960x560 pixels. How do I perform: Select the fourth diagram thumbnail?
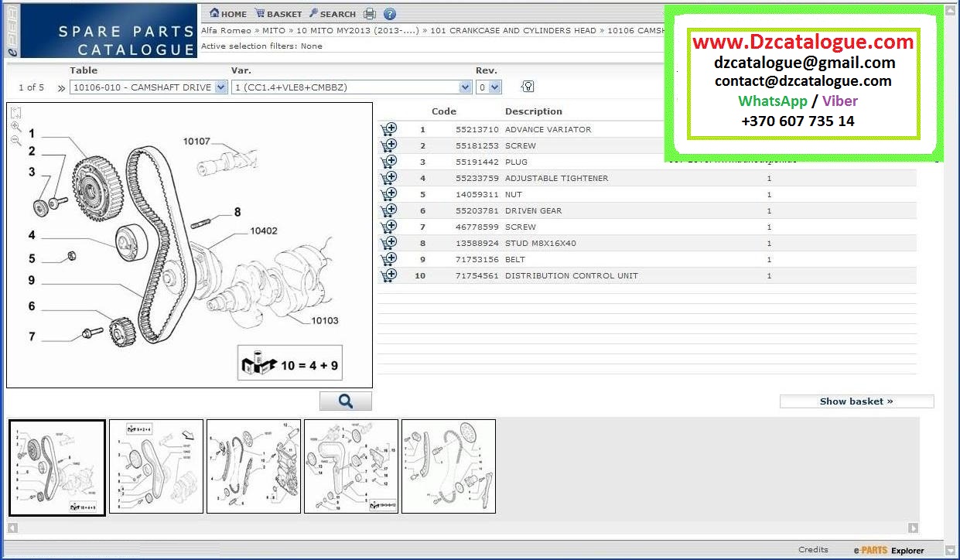[351, 466]
